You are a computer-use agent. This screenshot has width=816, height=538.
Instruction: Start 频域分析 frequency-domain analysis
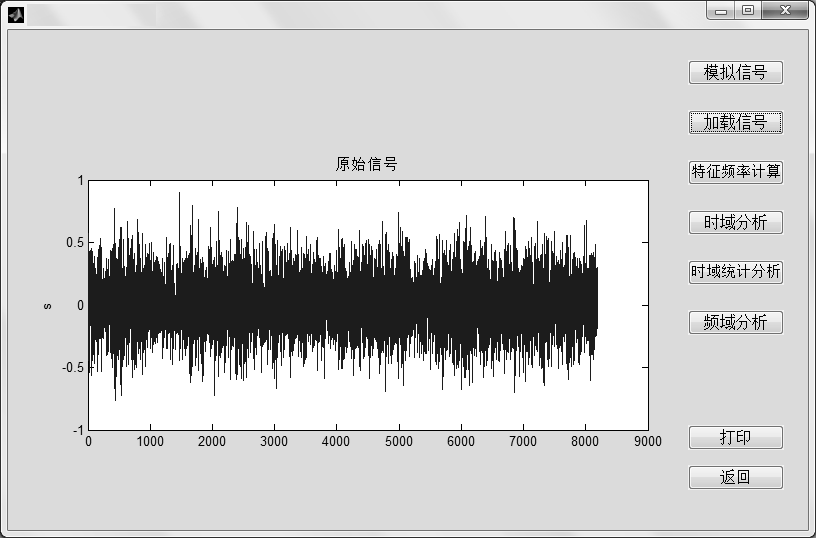735,322
